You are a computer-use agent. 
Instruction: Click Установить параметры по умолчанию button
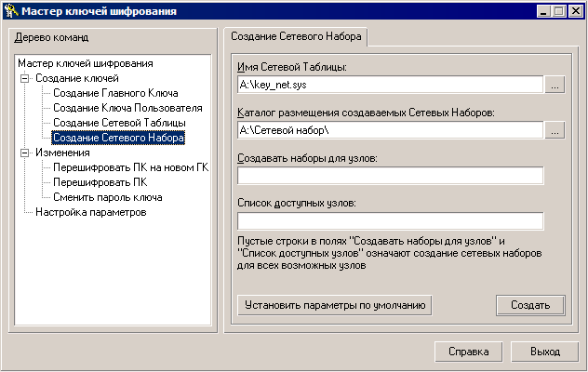[x=335, y=305]
